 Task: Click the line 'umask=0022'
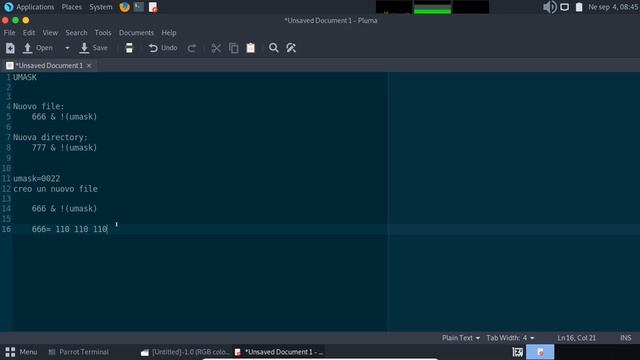[x=36, y=178]
